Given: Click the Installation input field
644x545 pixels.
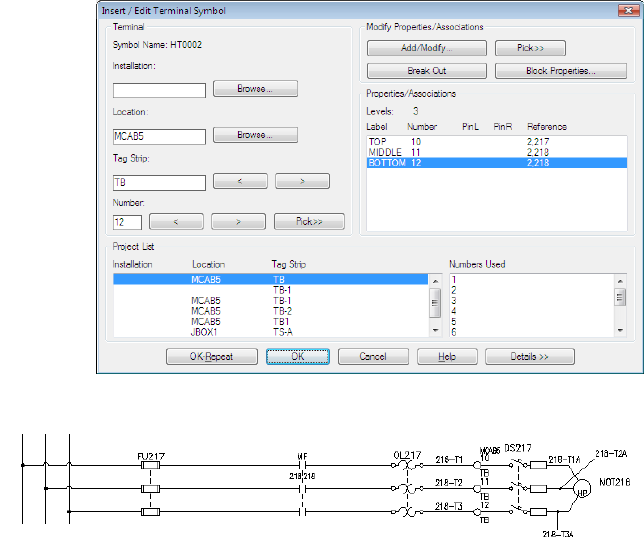Looking at the screenshot, I should 159,90.
